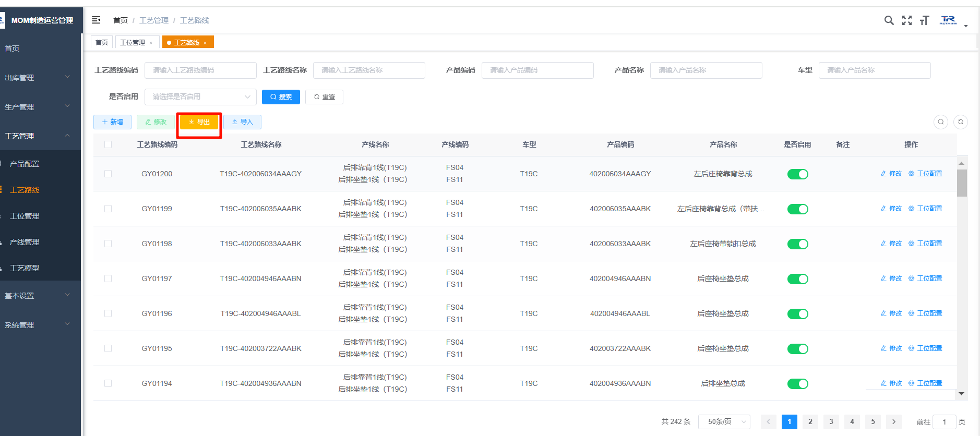Switch to the 首页 tab

pyautogui.click(x=102, y=43)
